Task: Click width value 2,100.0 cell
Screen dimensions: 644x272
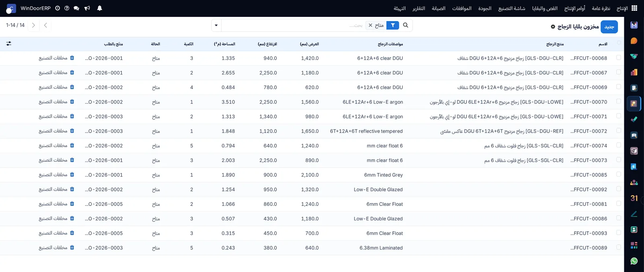Action: pos(310,175)
